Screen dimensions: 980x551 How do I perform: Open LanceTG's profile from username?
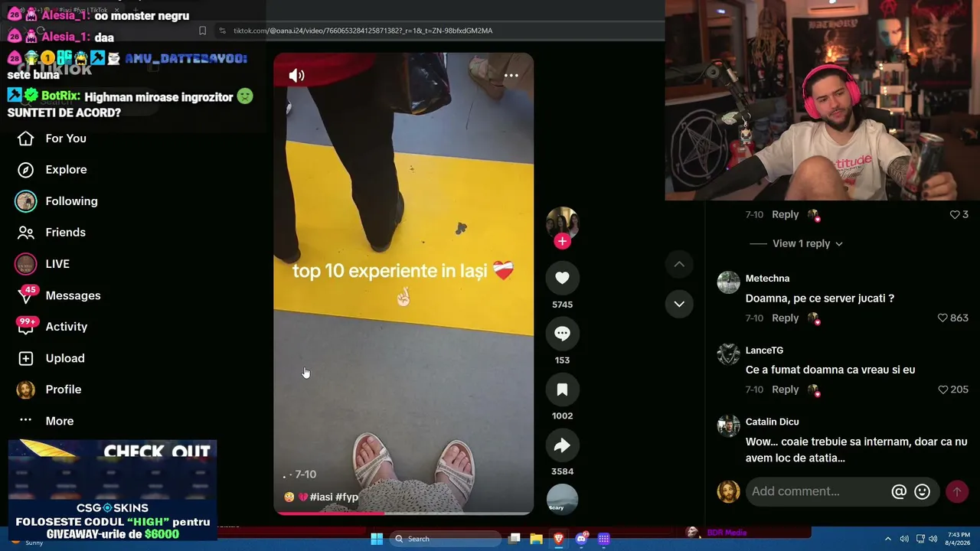click(764, 350)
